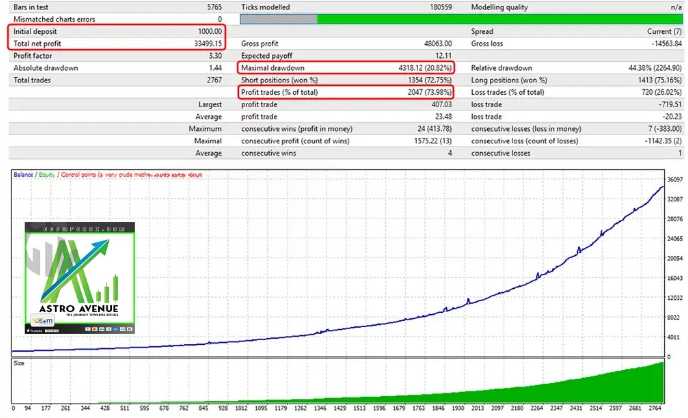Click the value 4318.12 (20.82%)

(425, 68)
